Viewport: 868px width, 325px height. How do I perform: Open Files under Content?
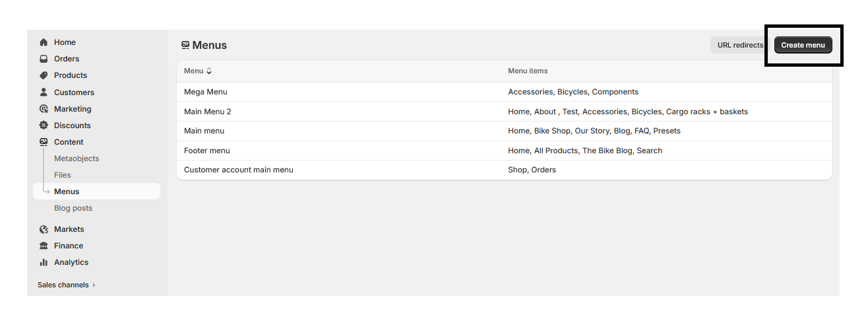click(63, 175)
